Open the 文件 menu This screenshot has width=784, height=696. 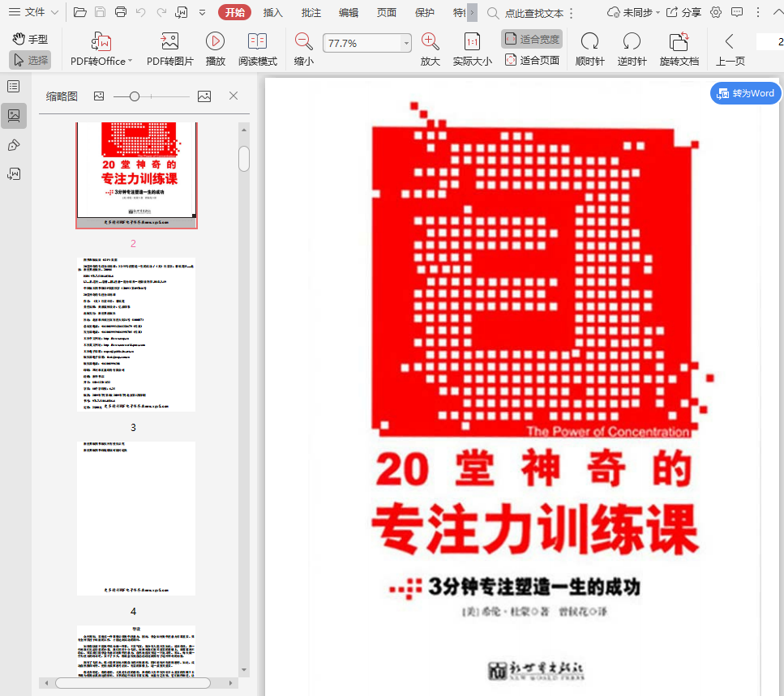pos(33,12)
